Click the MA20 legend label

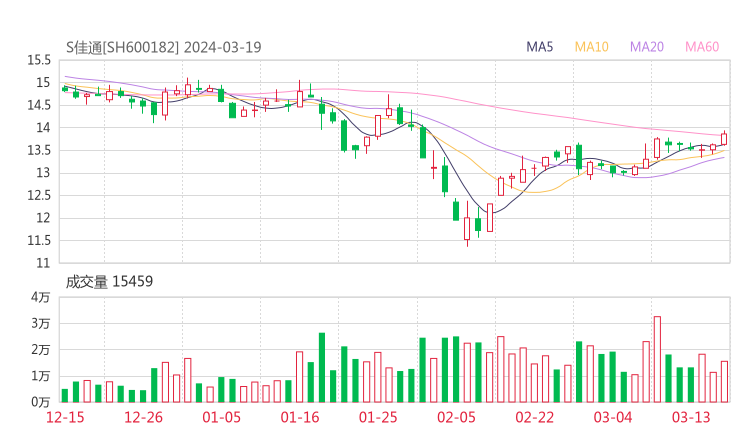coord(647,47)
